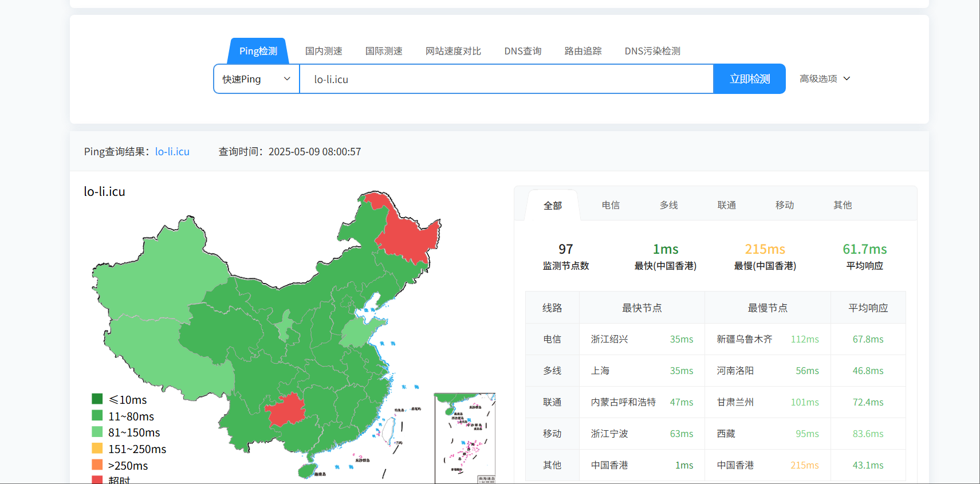
Task: Select the 多线 results tab
Action: (668, 205)
